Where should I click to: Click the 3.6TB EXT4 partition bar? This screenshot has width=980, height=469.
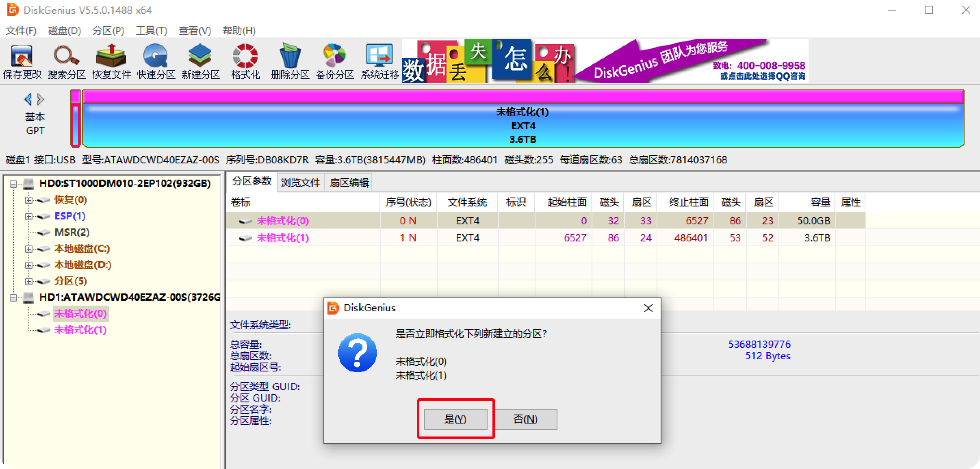coord(523,119)
